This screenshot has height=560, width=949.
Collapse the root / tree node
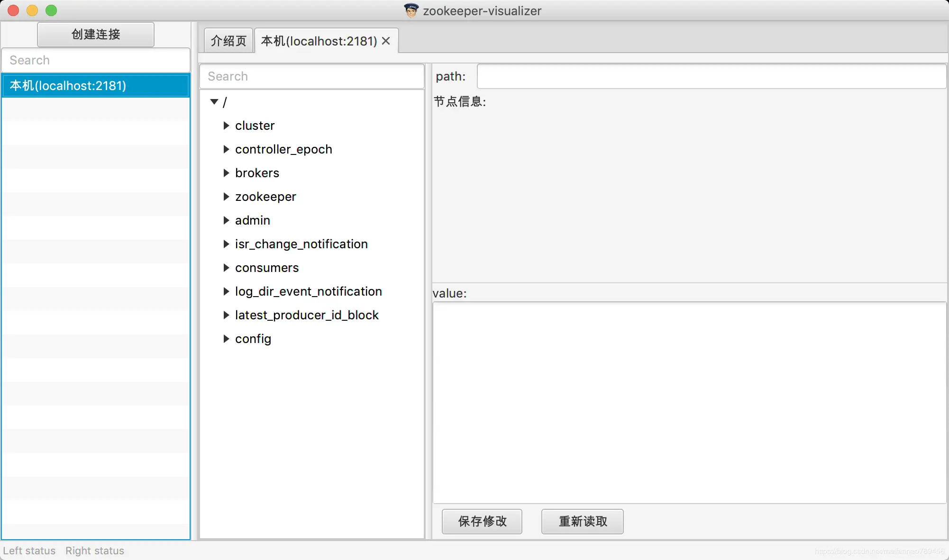pos(214,102)
